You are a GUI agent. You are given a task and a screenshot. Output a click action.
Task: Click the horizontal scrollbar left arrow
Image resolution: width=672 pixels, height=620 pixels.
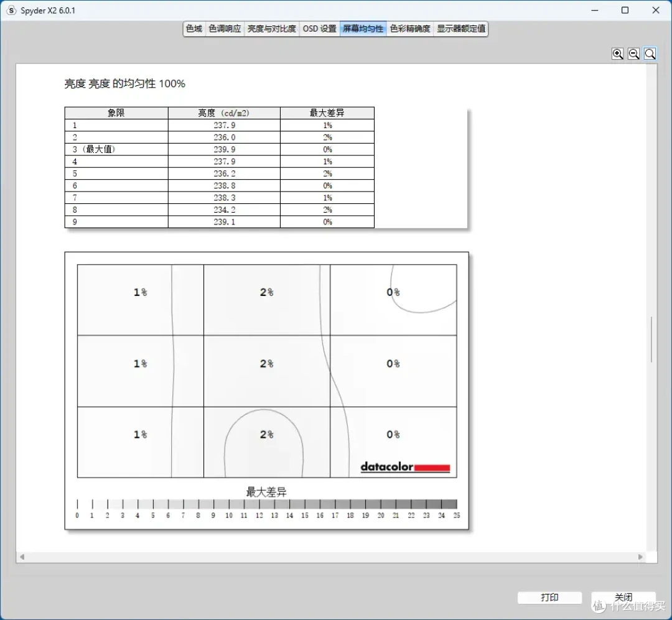(x=22, y=557)
